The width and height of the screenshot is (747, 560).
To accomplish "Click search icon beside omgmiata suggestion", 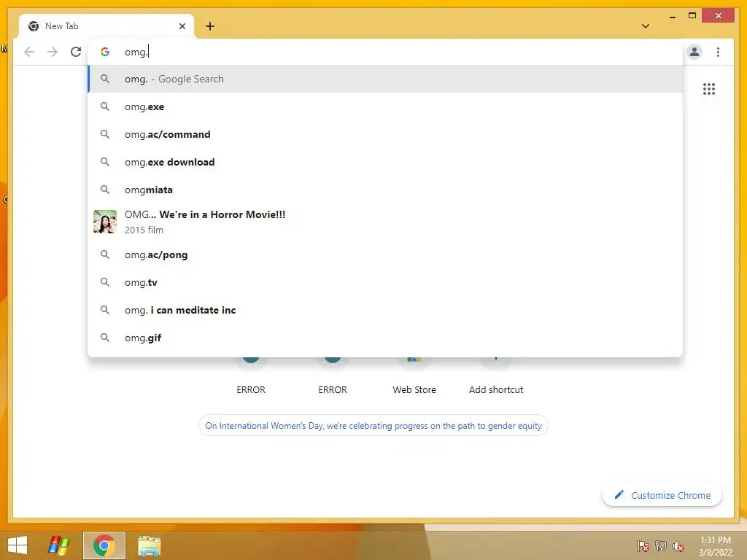I will [x=105, y=190].
